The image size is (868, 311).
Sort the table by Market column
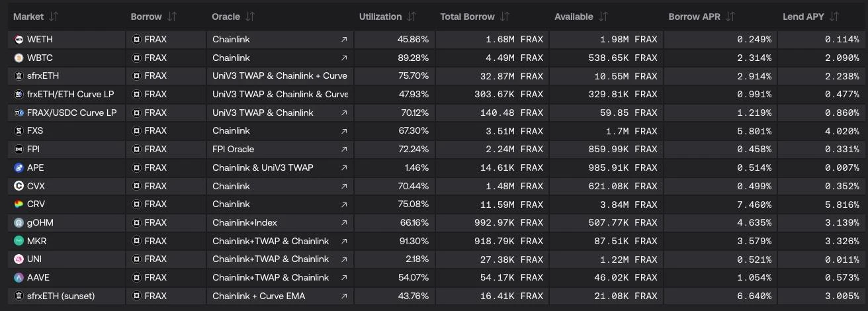coord(54,17)
